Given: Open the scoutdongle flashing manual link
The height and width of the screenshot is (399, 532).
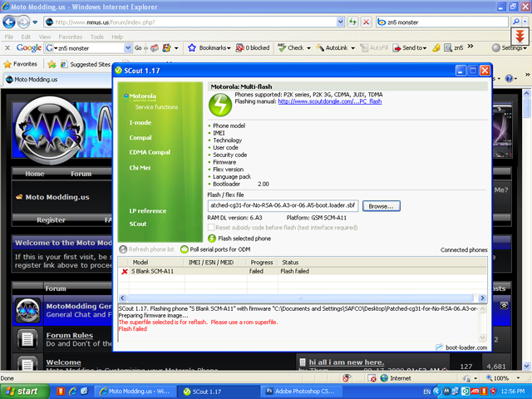Looking at the screenshot, I should coord(330,101).
